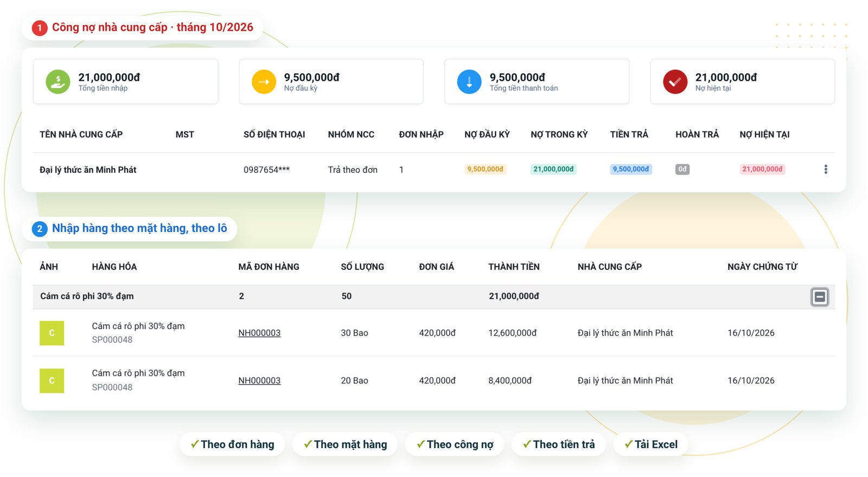Click the 8,400,000đ amount cell

[x=510, y=381]
